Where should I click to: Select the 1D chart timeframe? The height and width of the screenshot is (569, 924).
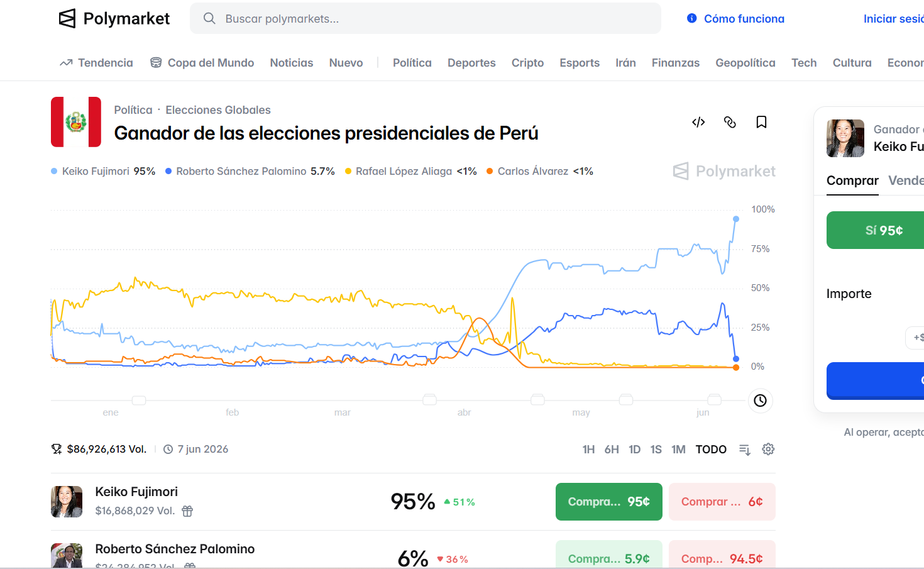point(634,450)
